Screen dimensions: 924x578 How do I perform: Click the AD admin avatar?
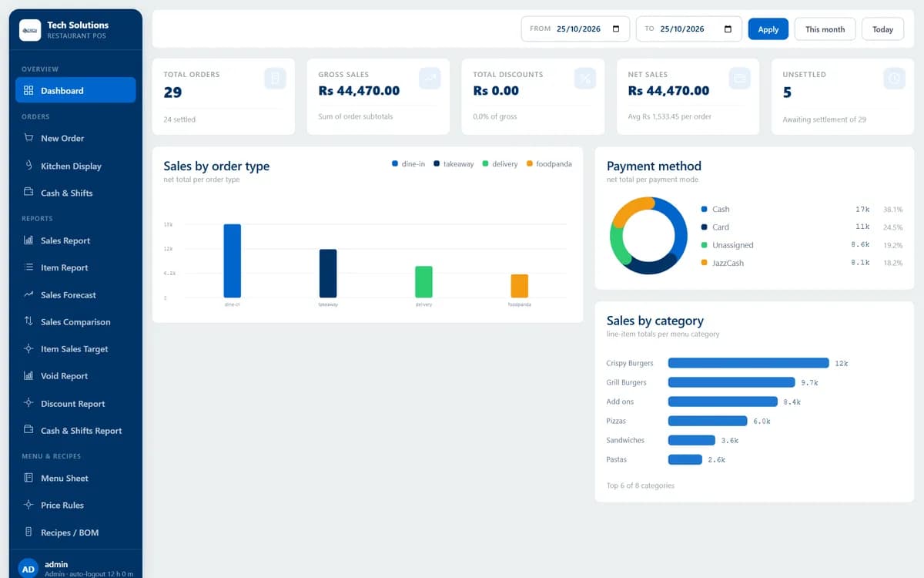click(x=28, y=569)
